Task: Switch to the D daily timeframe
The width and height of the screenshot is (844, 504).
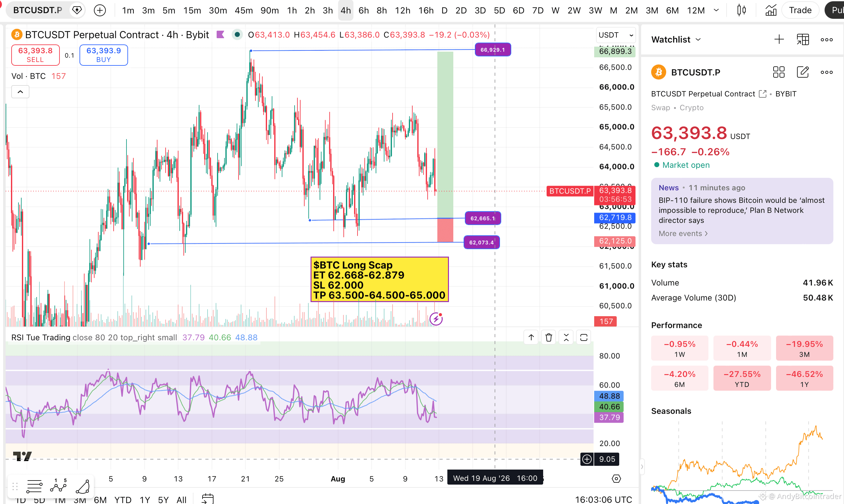Action: pos(444,11)
